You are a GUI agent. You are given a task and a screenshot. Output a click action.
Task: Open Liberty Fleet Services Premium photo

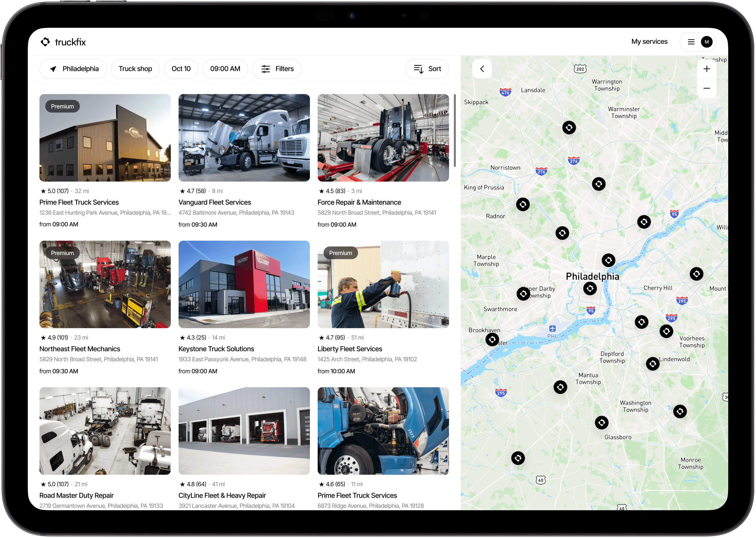(x=383, y=284)
